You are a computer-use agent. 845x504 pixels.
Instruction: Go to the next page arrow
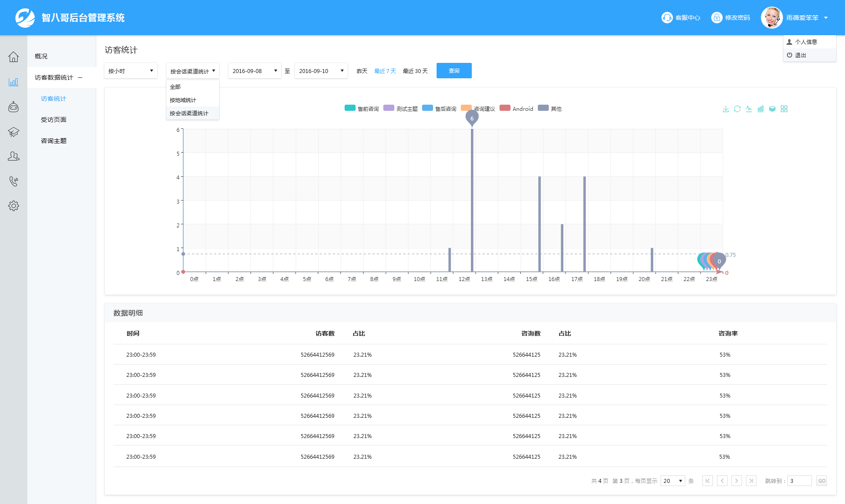click(737, 481)
